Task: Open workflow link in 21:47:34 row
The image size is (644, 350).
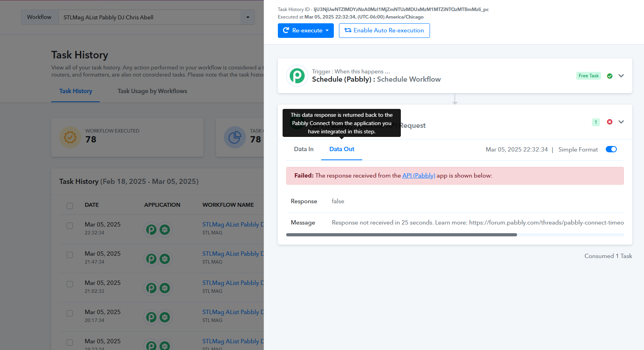Action: coord(233,254)
